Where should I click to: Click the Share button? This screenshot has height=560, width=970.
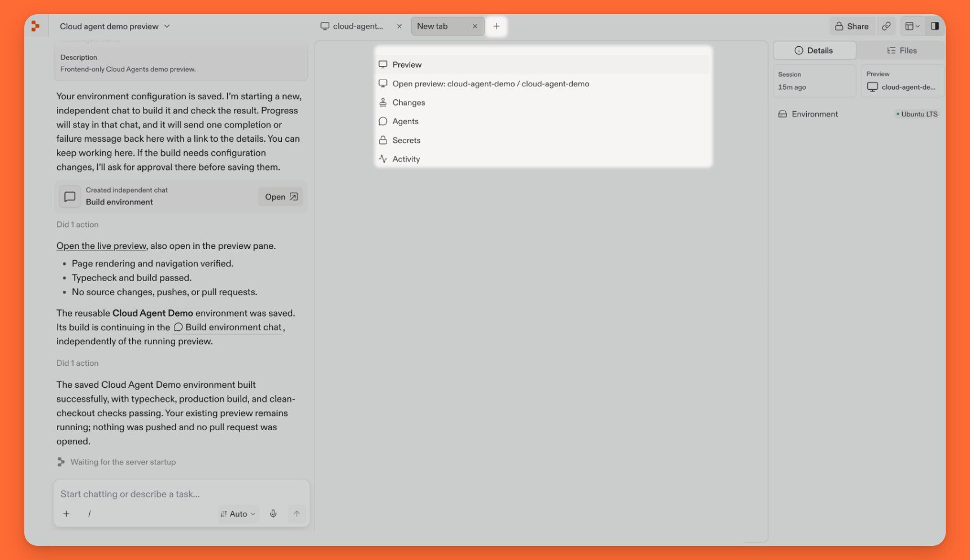click(852, 26)
